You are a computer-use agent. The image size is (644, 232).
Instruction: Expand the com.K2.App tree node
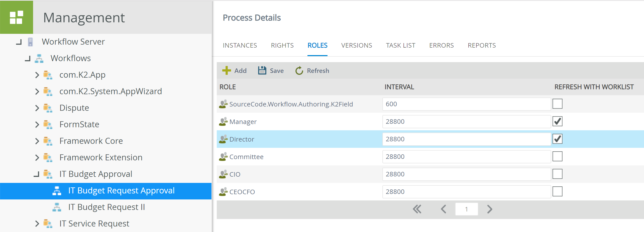coord(37,74)
